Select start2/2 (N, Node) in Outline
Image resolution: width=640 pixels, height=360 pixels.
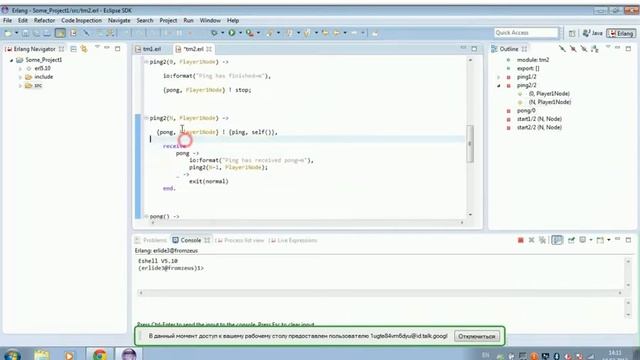point(539,128)
